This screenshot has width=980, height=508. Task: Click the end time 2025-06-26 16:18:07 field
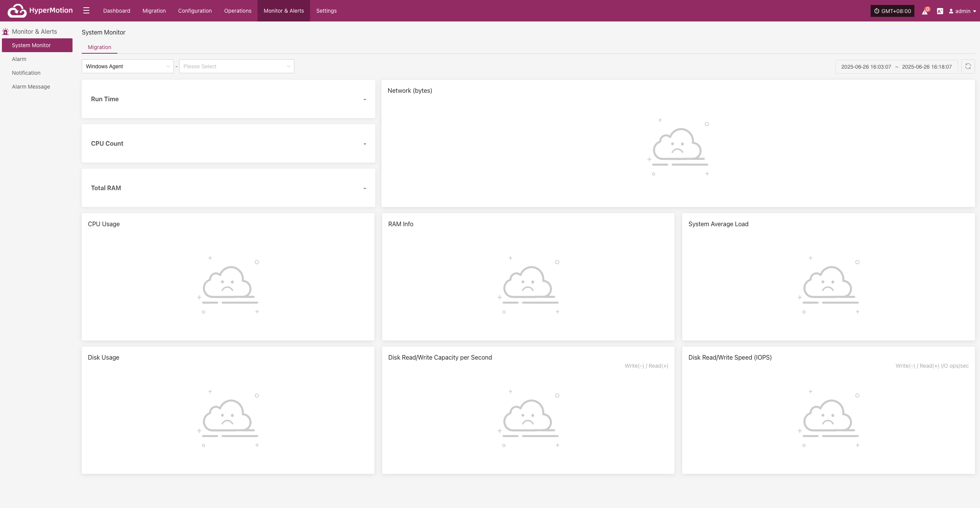click(927, 67)
